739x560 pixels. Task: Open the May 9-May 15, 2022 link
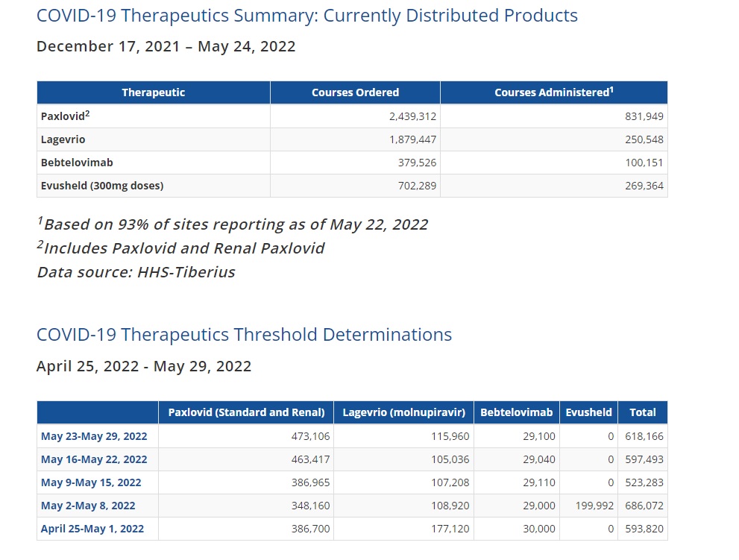pos(91,482)
